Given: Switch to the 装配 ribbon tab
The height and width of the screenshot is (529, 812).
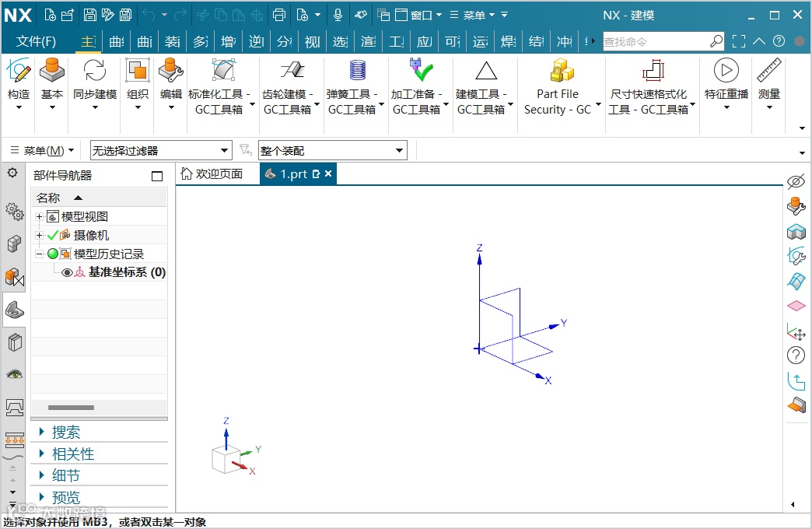Looking at the screenshot, I should point(173,41).
